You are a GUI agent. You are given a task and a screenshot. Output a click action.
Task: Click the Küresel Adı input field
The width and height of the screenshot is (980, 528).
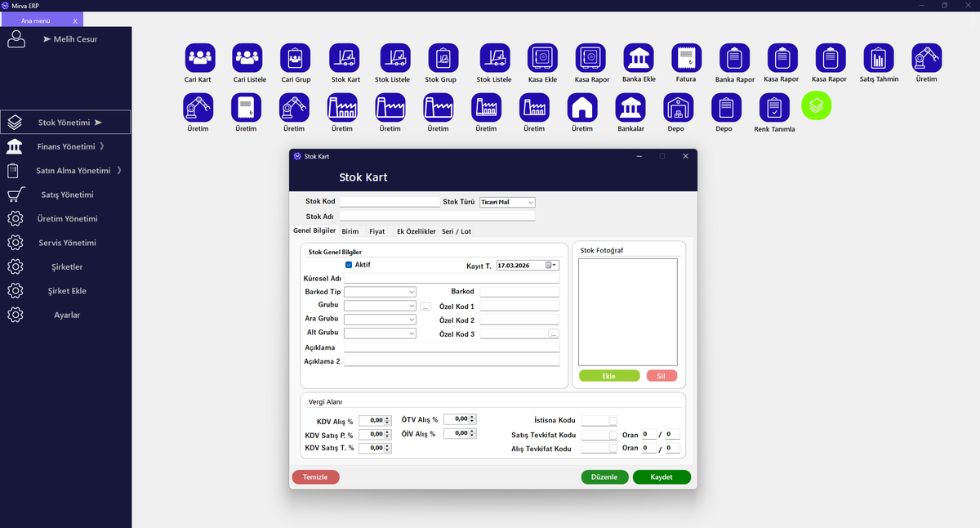pyautogui.click(x=452, y=279)
